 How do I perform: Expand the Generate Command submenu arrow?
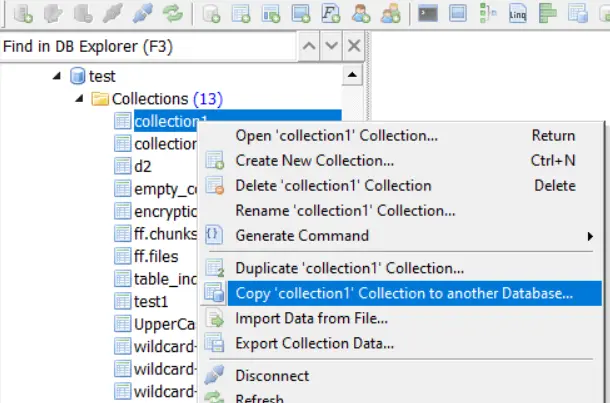click(x=590, y=236)
